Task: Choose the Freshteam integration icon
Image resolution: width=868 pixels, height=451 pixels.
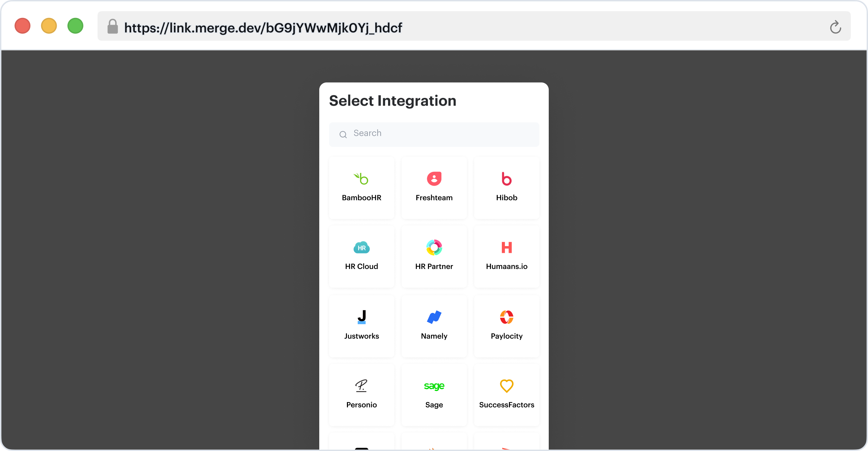Action: (x=434, y=179)
